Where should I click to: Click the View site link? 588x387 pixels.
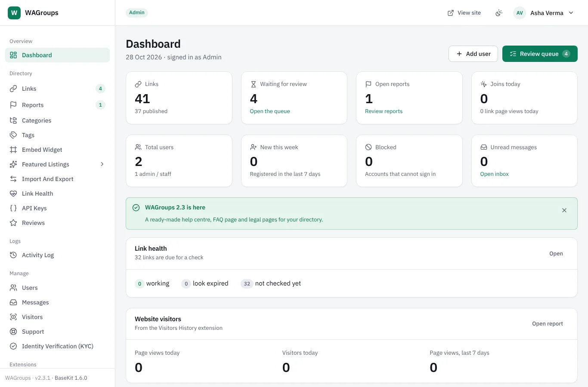464,13
